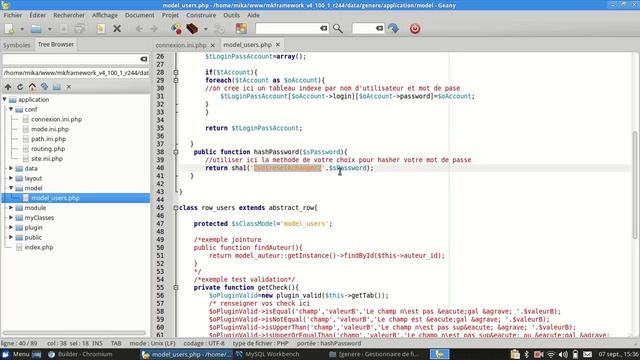Open the Construire menu
This screenshot has height=360, width=640.
pos(201,15)
